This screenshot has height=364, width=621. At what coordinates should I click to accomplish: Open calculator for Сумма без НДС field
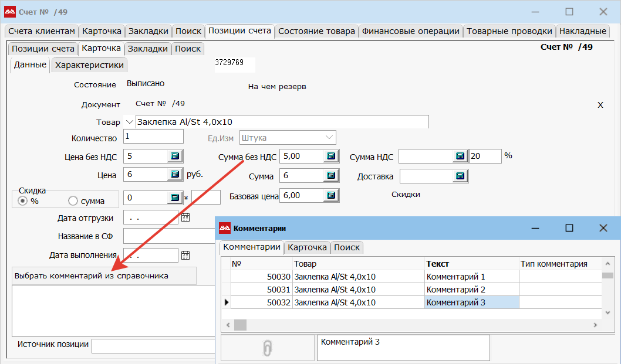[x=330, y=157]
